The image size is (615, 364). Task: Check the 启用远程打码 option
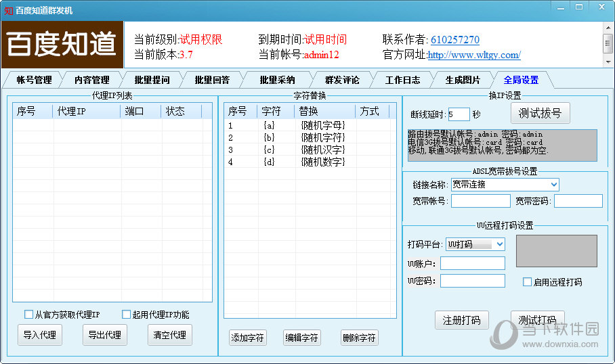click(x=527, y=281)
